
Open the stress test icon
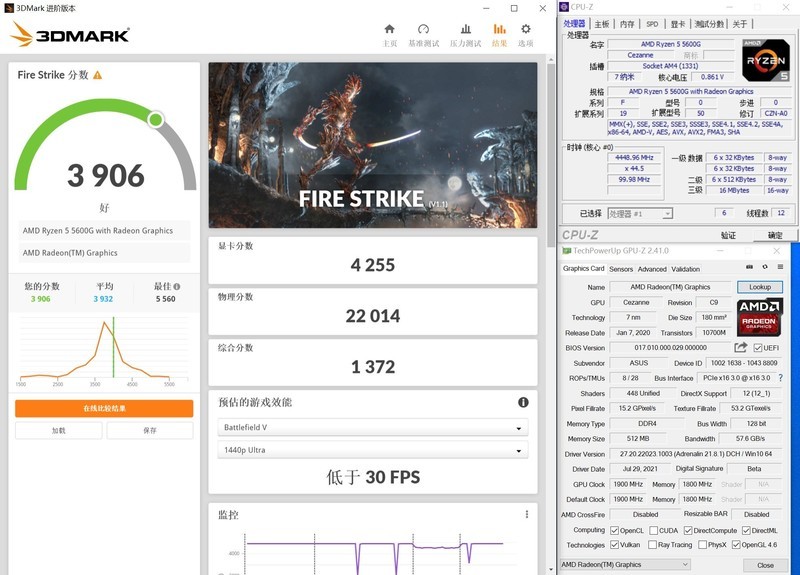coord(465,30)
